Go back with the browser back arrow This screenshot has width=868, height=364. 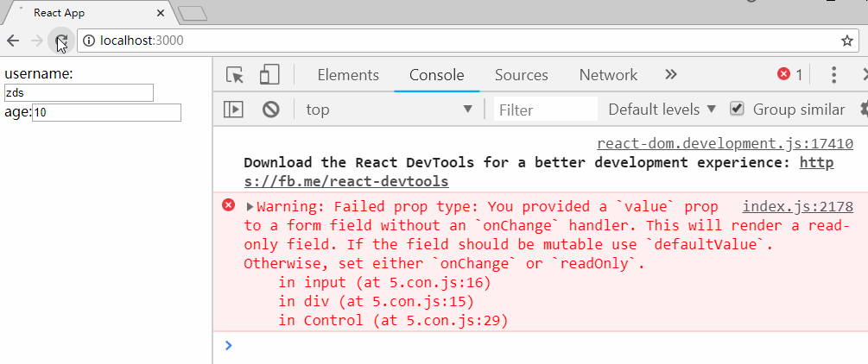[x=13, y=41]
